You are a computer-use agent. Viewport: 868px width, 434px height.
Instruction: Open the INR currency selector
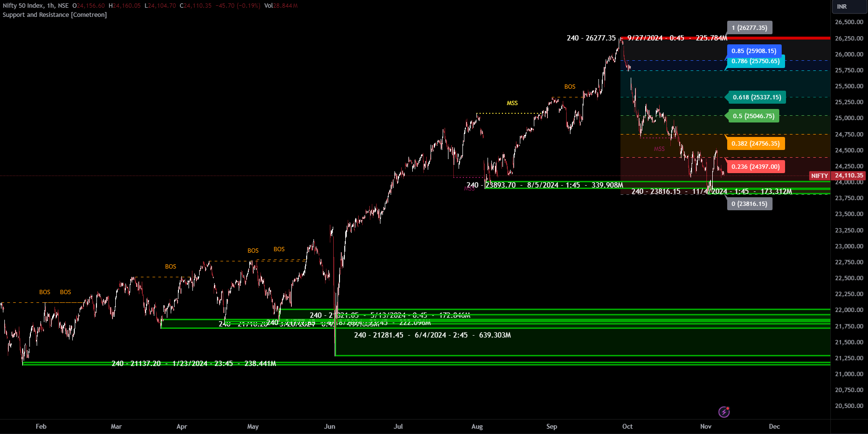pyautogui.click(x=842, y=7)
